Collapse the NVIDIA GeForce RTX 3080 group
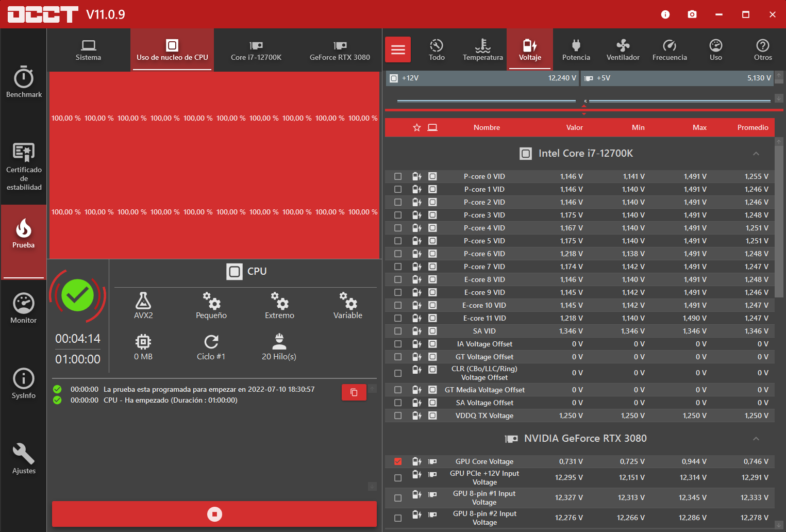 [756, 439]
